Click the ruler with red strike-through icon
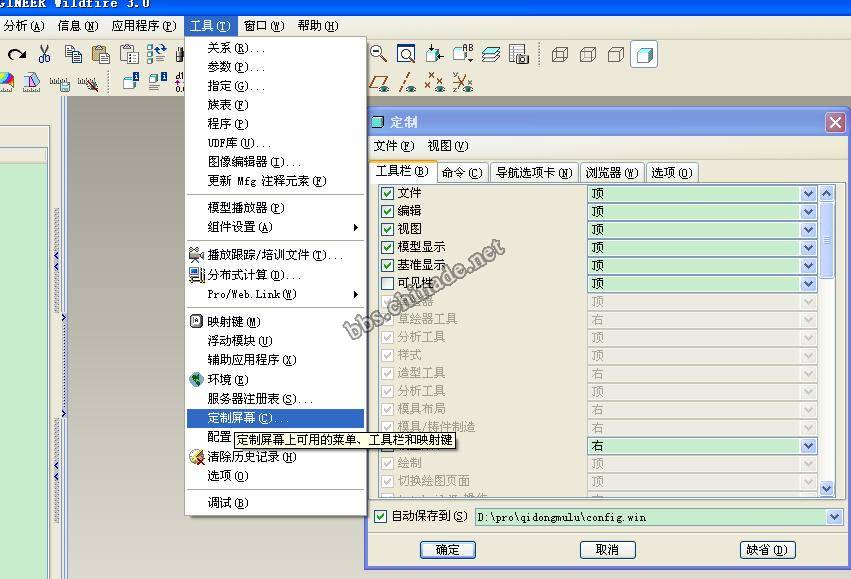 (88, 83)
